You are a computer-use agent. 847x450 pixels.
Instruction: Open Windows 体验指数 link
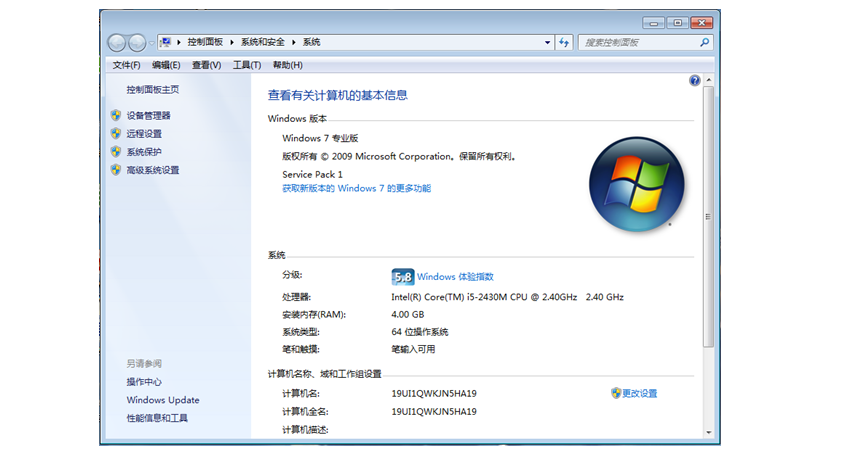point(455,277)
